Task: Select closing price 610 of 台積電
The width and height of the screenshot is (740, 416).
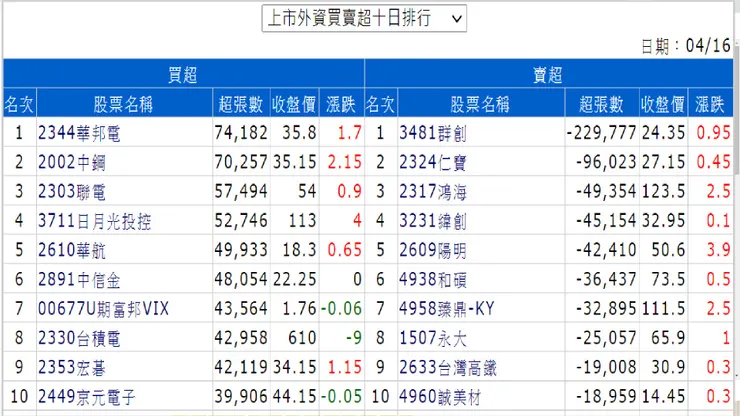Action: pos(302,338)
